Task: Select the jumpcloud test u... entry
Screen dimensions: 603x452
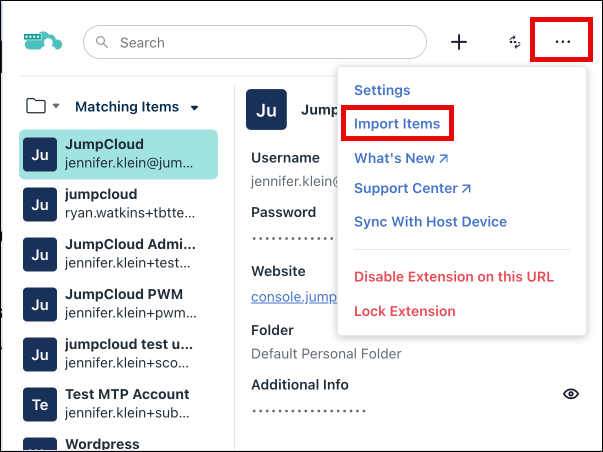Action: [118, 354]
